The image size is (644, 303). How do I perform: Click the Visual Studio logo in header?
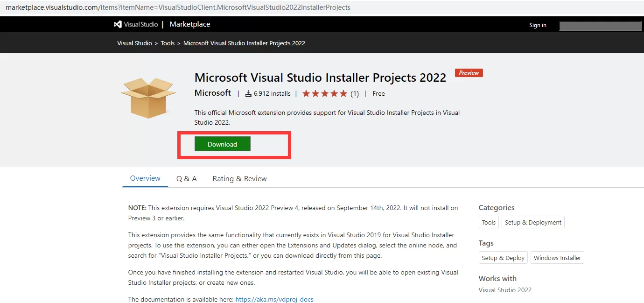coord(136,24)
